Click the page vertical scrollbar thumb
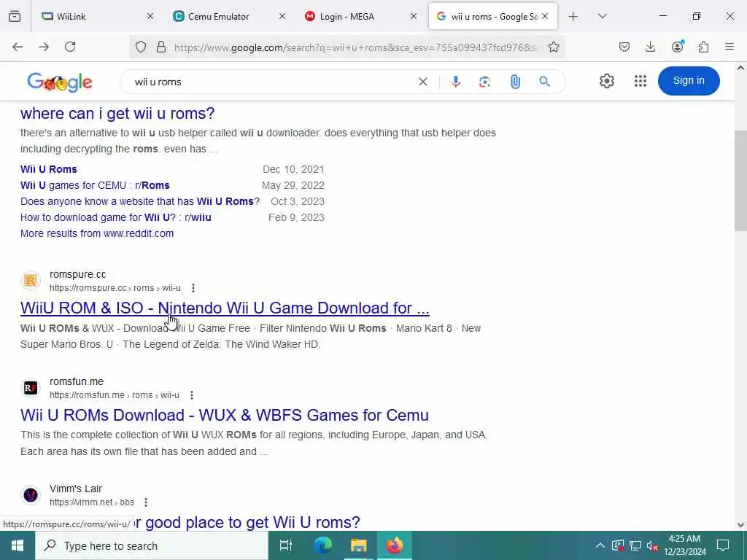This screenshot has height=560, width=747. tap(740, 180)
